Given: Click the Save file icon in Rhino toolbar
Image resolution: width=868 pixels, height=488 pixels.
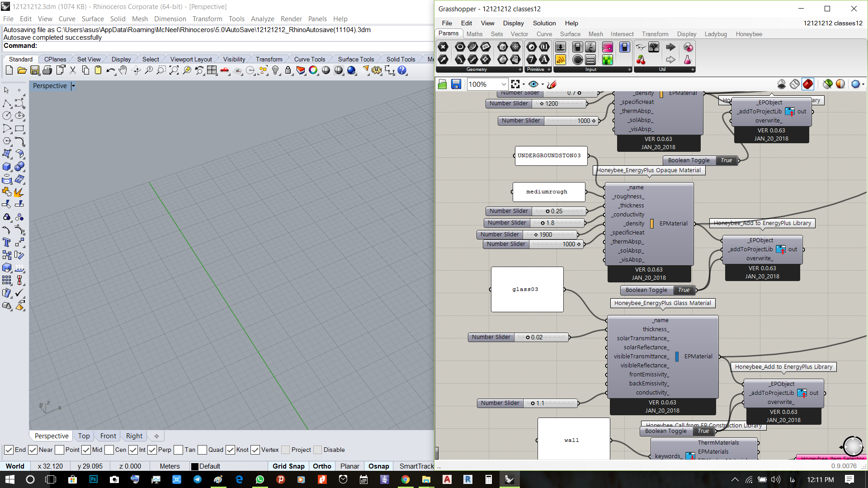Looking at the screenshot, I should (x=34, y=70).
